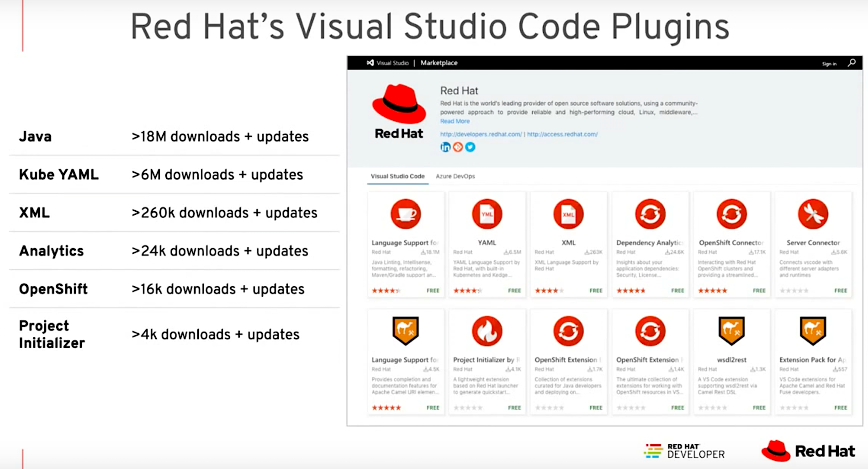Open Red Hat's Twitter profile icon
The height and width of the screenshot is (469, 868).
point(470,147)
